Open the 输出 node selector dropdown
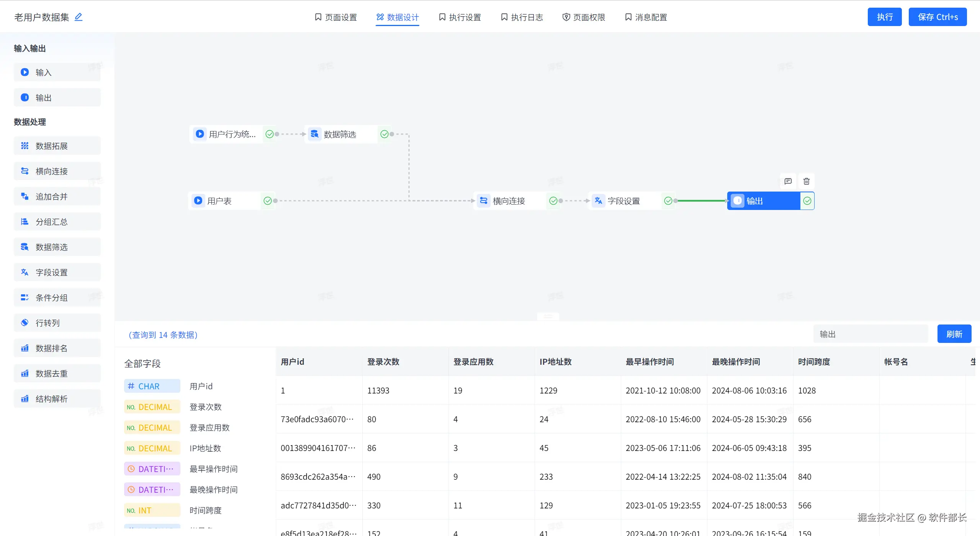 (870, 334)
